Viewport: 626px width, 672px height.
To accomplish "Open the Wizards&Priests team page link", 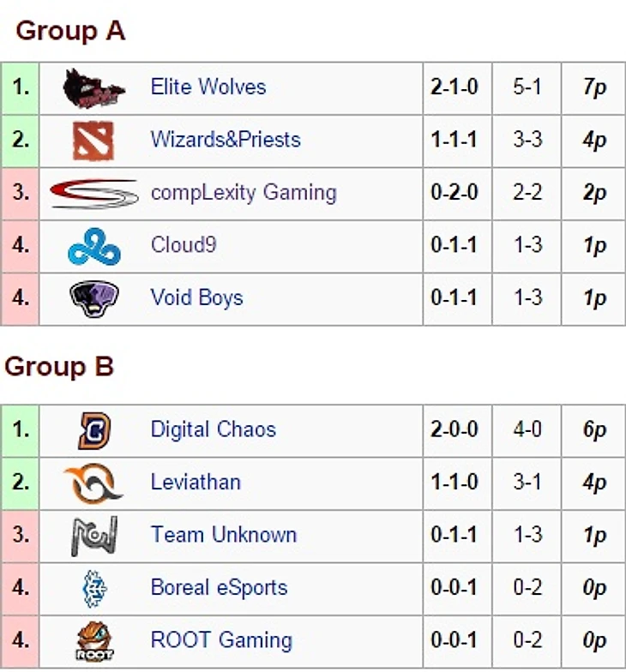I will coord(226,140).
